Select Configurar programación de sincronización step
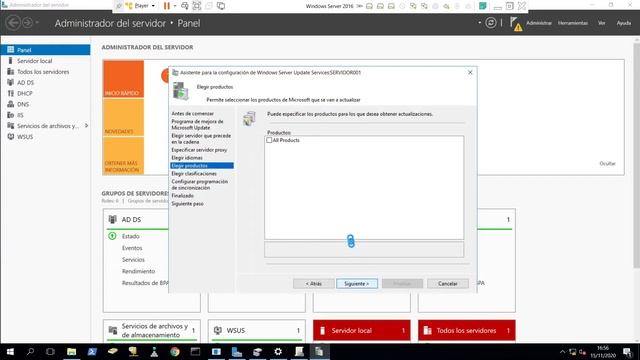This screenshot has width=640, height=360. (x=200, y=184)
